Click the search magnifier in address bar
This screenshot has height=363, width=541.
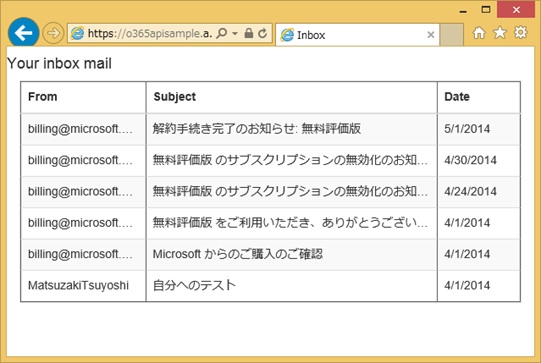pos(222,33)
